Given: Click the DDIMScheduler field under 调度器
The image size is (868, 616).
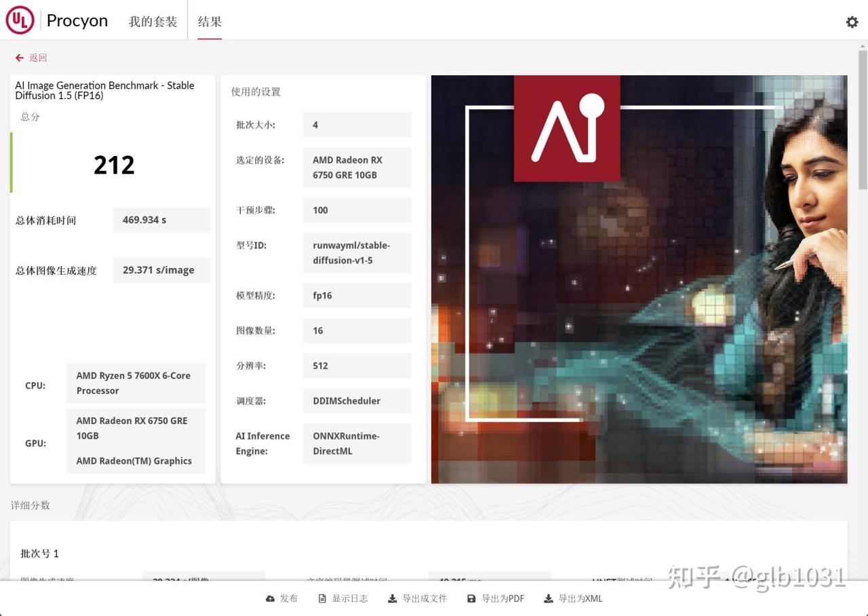Looking at the screenshot, I should click(357, 401).
